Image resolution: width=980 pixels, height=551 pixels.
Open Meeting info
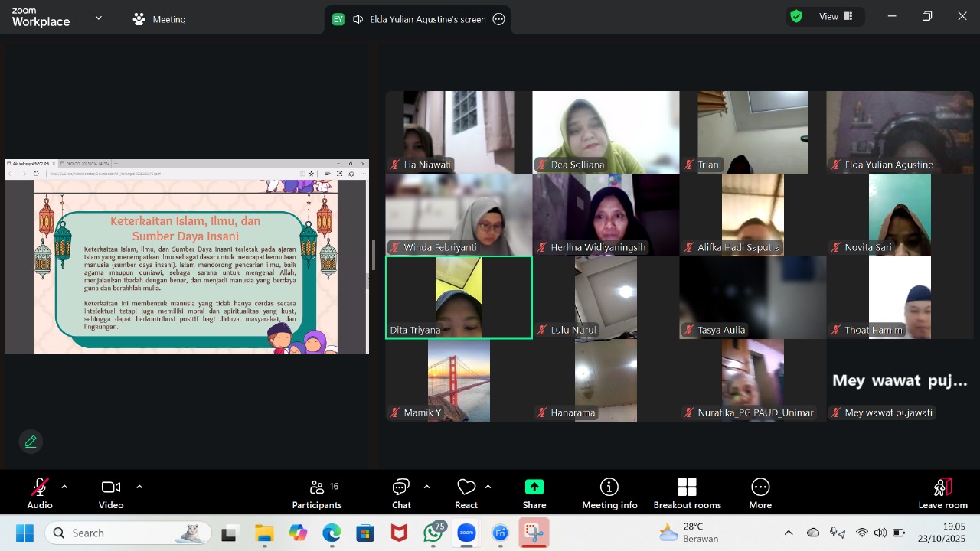[x=609, y=494]
